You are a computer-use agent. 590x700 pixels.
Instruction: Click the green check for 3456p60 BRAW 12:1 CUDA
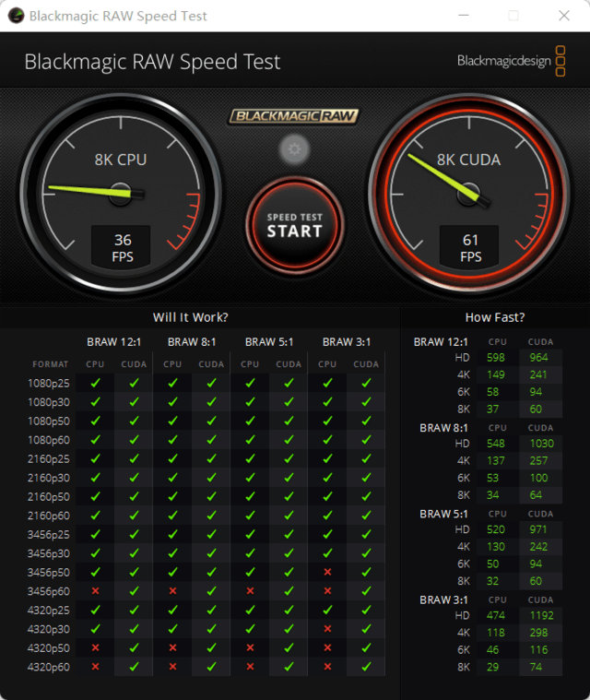click(134, 591)
